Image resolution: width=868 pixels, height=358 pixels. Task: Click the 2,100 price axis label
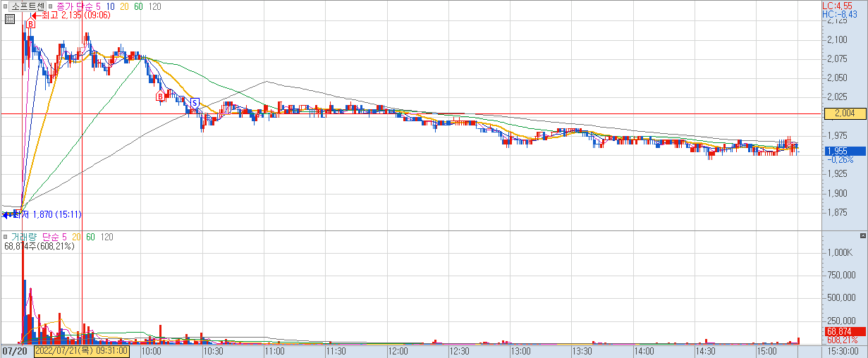pos(837,39)
